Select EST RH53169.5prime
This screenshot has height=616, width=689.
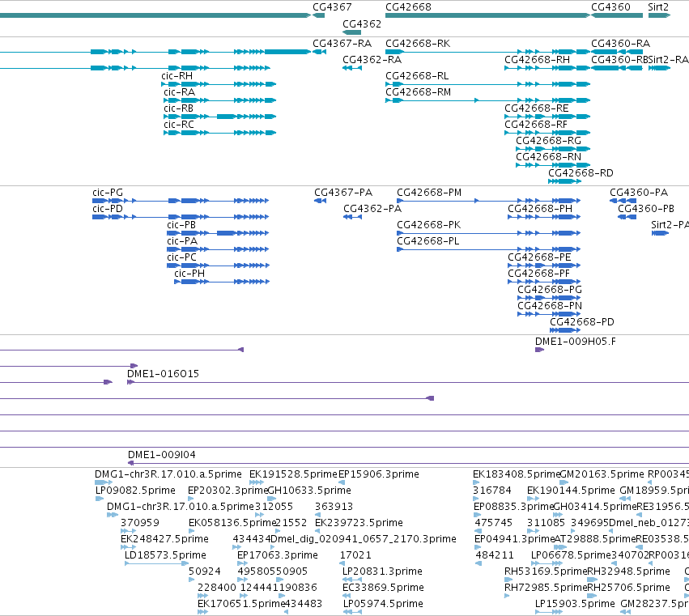coord(546,571)
